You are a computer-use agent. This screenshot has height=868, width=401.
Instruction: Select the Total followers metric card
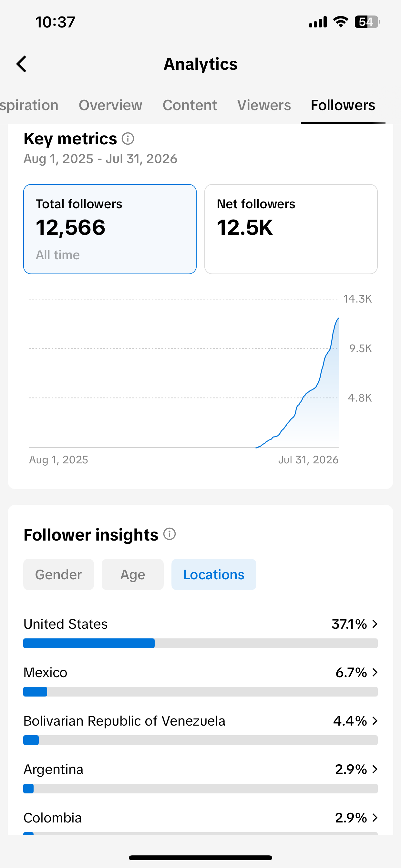point(110,229)
